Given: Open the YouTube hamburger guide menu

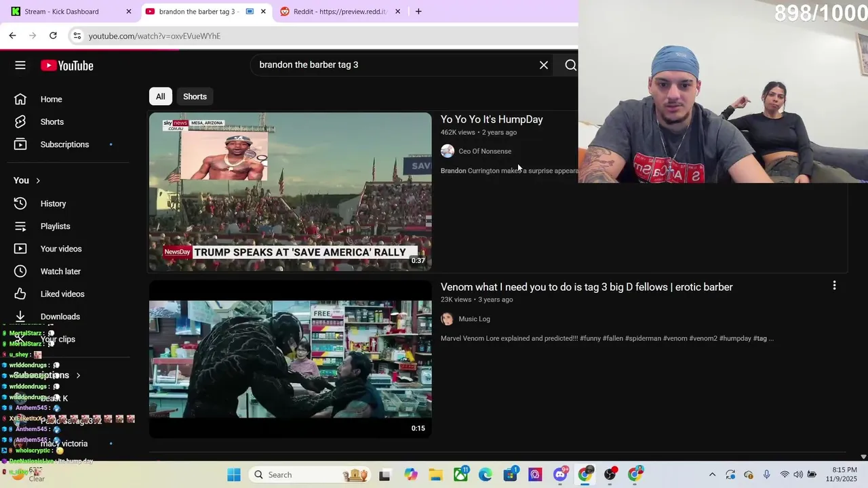Looking at the screenshot, I should tap(20, 65).
